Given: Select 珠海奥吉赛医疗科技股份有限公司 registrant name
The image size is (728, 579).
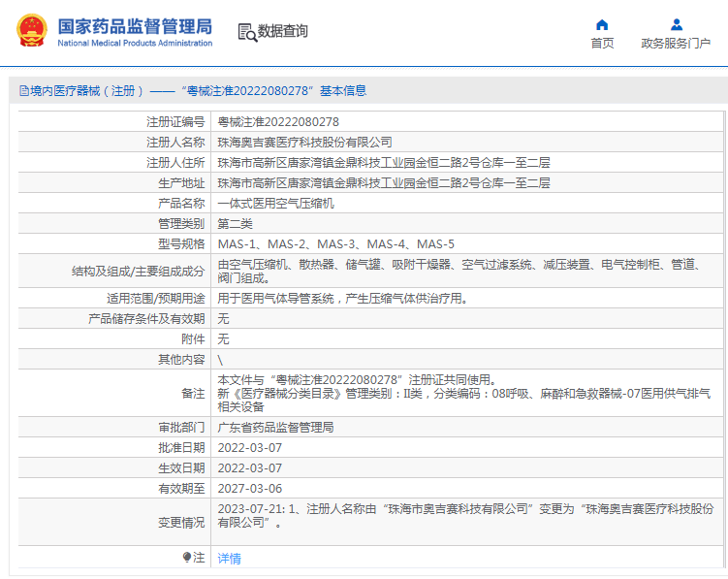Looking at the screenshot, I should point(305,143).
